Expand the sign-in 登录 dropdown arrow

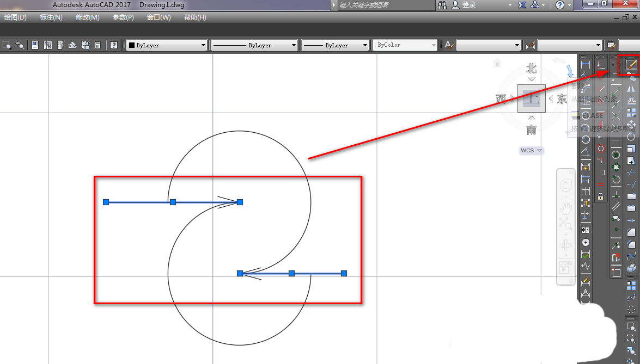pos(510,5)
